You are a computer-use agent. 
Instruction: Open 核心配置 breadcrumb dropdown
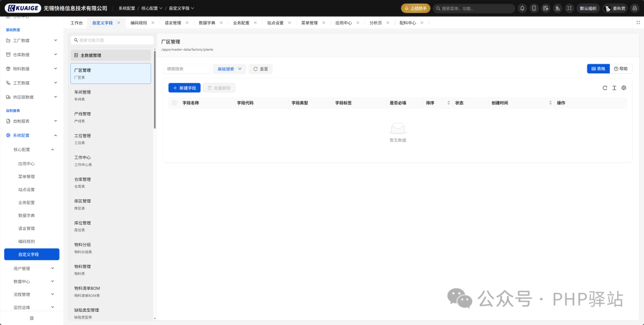point(151,8)
